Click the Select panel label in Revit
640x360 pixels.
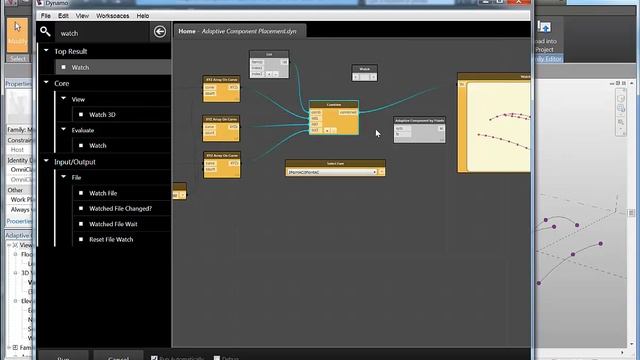[18, 59]
